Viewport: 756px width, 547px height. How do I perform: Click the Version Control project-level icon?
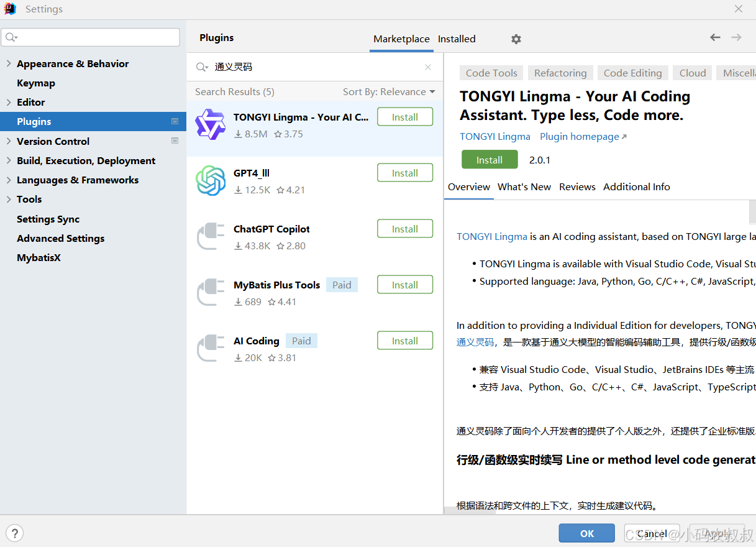pyautogui.click(x=175, y=141)
